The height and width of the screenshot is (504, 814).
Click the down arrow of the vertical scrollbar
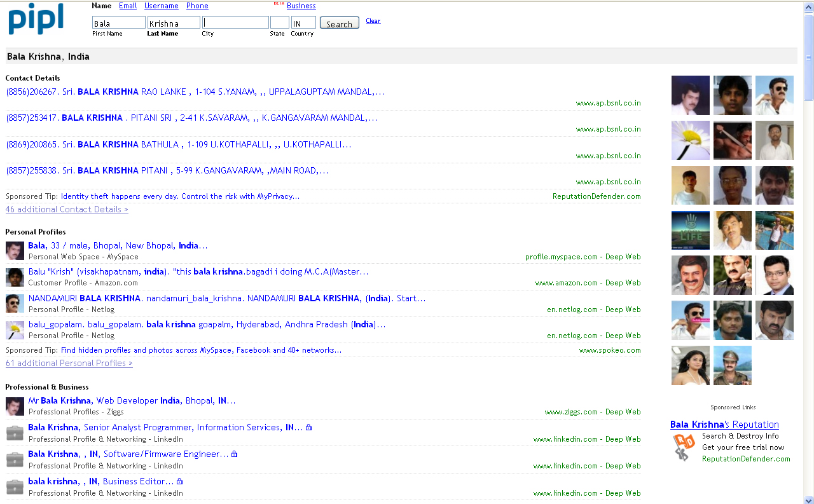point(808,499)
